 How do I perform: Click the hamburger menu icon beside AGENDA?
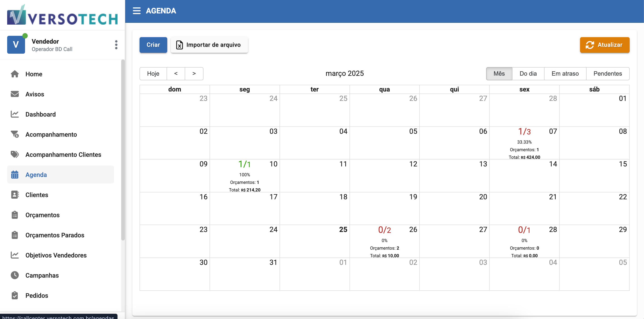point(136,11)
